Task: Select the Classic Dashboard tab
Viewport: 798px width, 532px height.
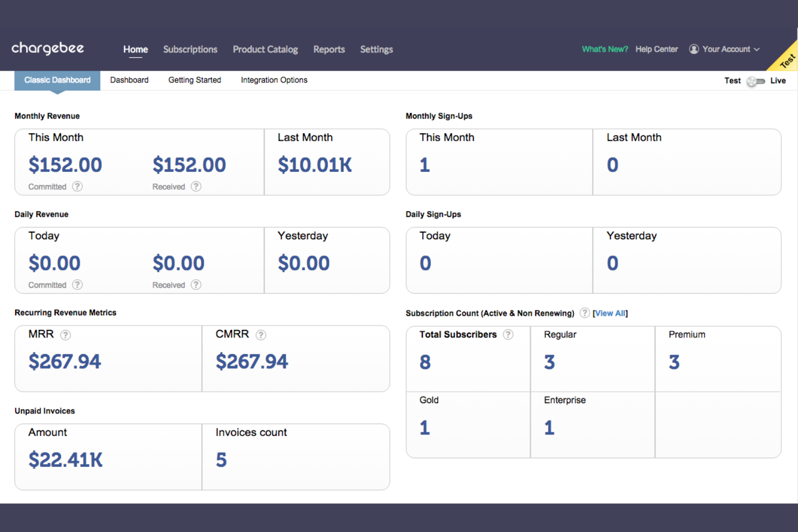Action: pyautogui.click(x=57, y=80)
